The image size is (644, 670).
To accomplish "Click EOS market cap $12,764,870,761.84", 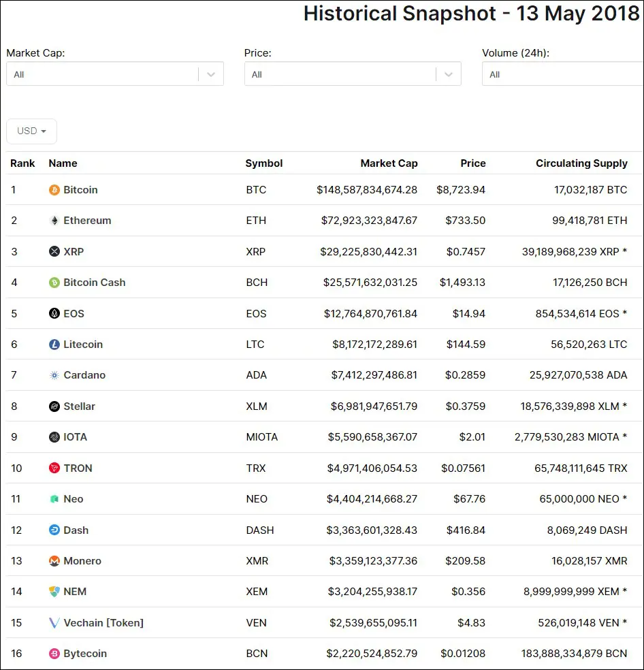I will [370, 314].
